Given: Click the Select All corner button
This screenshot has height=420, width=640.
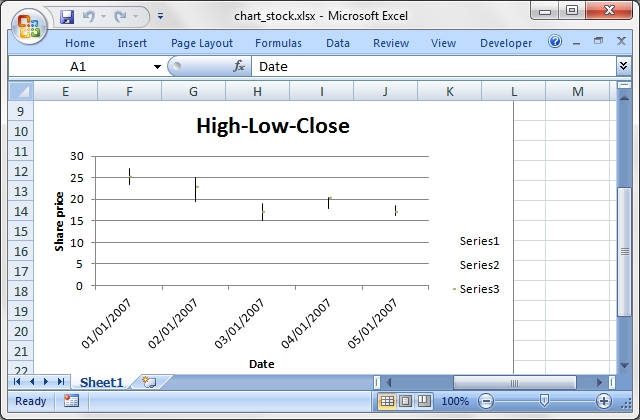Looking at the screenshot, I should coord(21,91).
